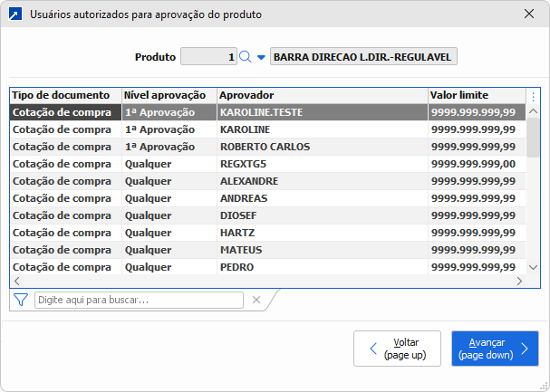Image resolution: width=550 pixels, height=392 pixels.
Task: Open the product dropdown arrow
Action: point(261,57)
